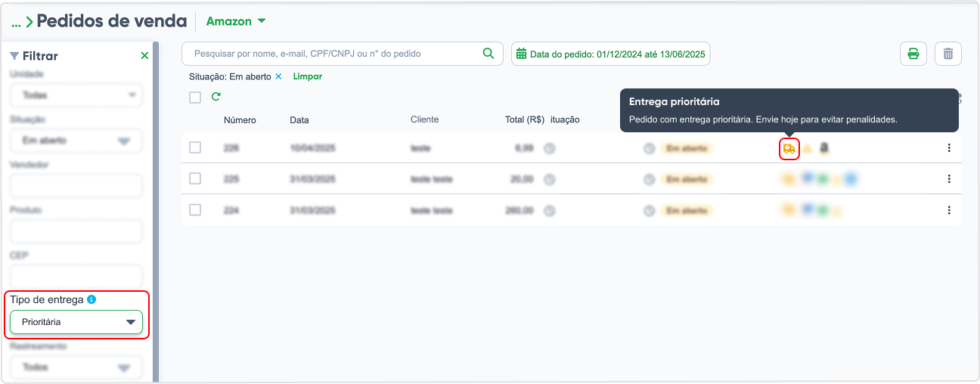This screenshot has height=384, width=980.
Task: Remove the Situação: Em aberto filter chip
Action: 278,77
